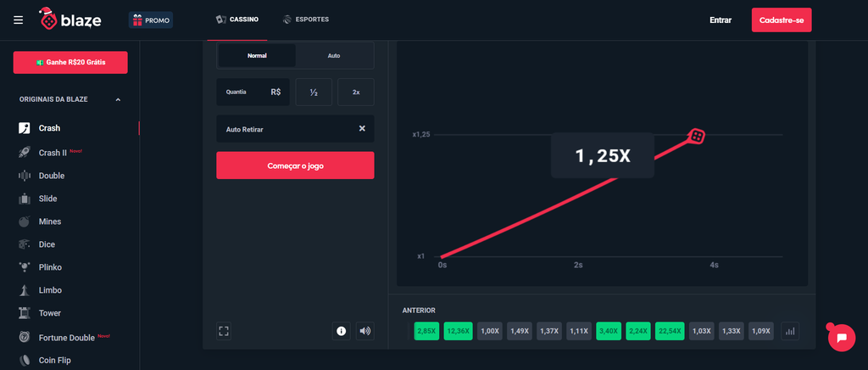
Task: Click the Auto Retirar field
Action: (295, 128)
